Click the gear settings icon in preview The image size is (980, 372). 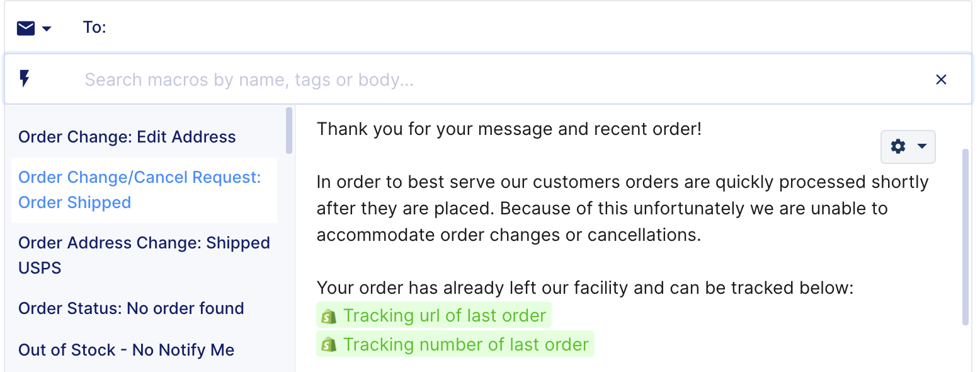click(x=898, y=146)
